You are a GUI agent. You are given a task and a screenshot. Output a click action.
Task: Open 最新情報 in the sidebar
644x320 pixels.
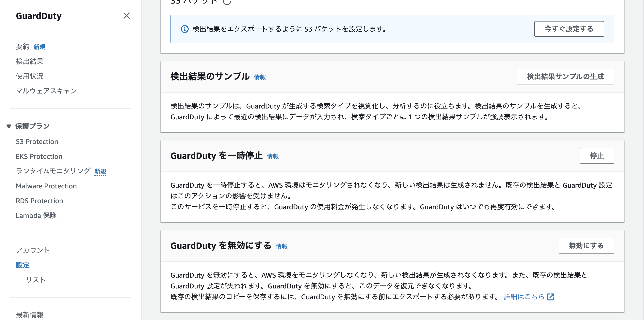click(29, 315)
